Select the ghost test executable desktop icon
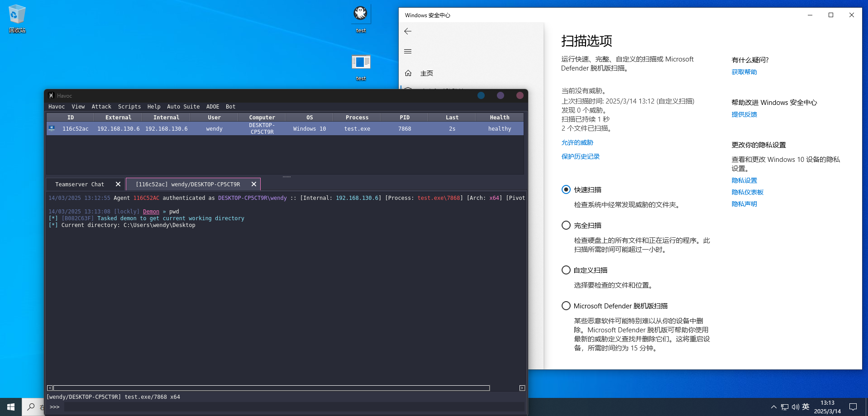Viewport: 868px width, 416px height. (x=361, y=19)
